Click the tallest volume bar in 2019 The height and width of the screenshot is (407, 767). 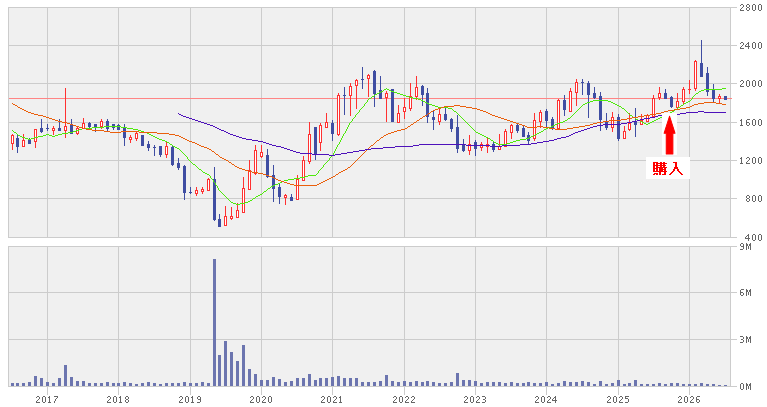[x=214, y=323]
